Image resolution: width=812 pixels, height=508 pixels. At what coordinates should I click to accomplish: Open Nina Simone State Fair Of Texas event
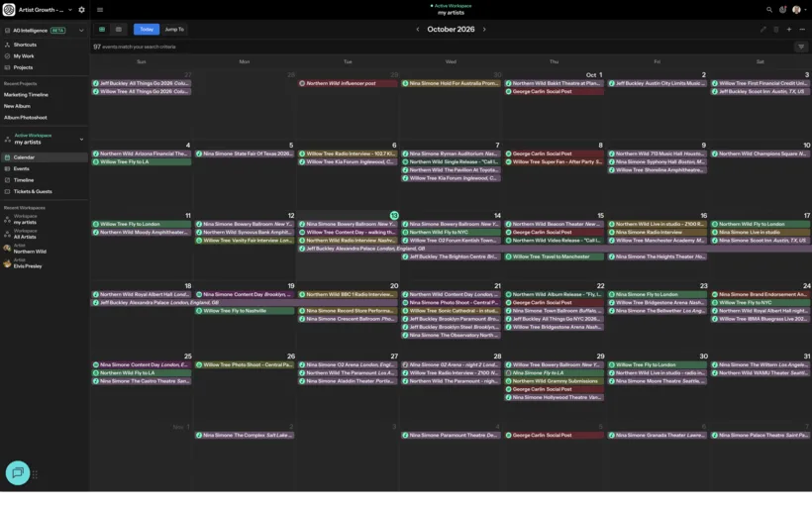(245, 153)
